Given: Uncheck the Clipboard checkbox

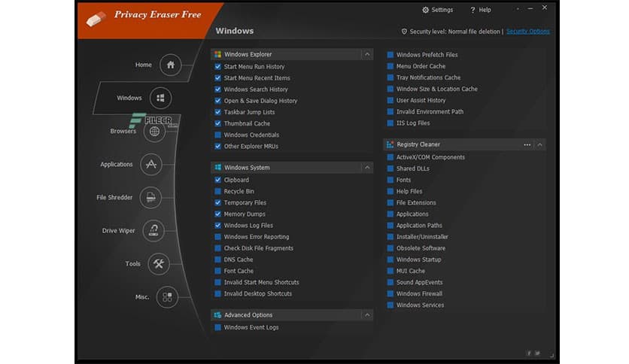Looking at the screenshot, I should pos(218,180).
